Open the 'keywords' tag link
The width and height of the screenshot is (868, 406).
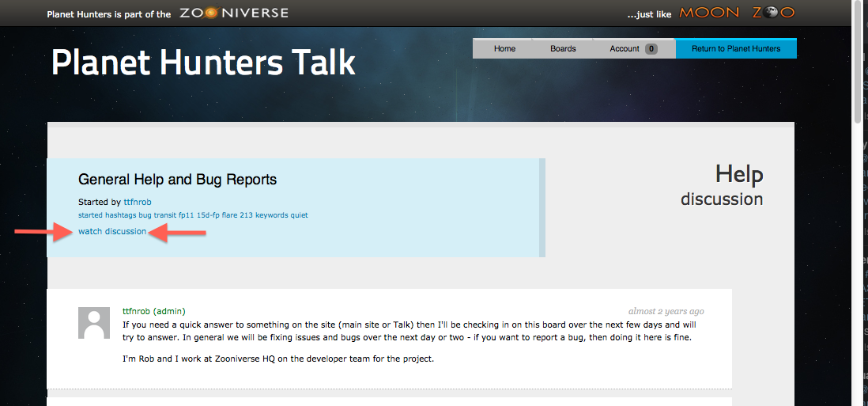[x=271, y=215]
